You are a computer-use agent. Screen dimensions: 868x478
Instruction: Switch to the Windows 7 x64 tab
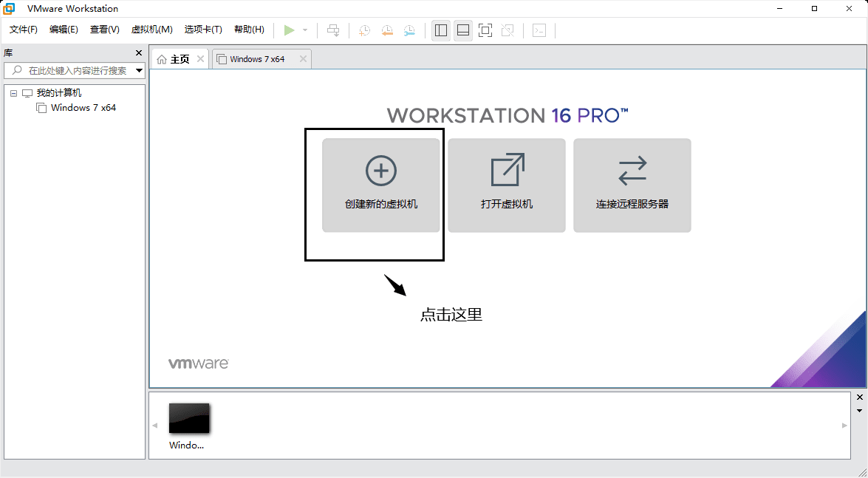pyautogui.click(x=257, y=59)
